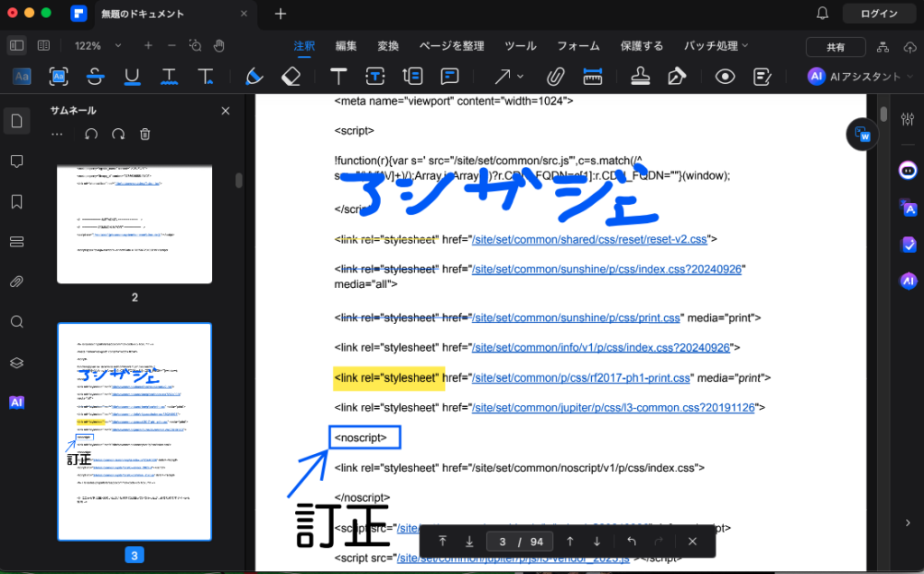This screenshot has width=924, height=574.
Task: Select the text highlight tool
Action: tap(22, 77)
